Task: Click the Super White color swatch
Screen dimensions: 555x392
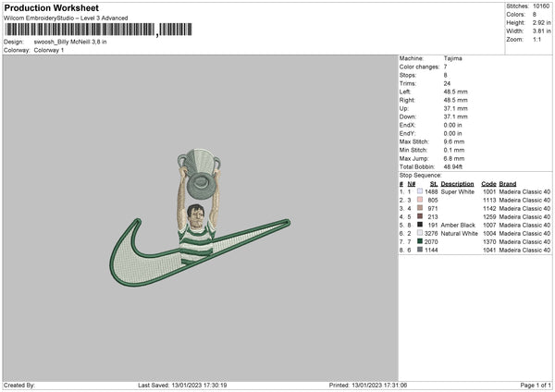Action: pyautogui.click(x=420, y=191)
